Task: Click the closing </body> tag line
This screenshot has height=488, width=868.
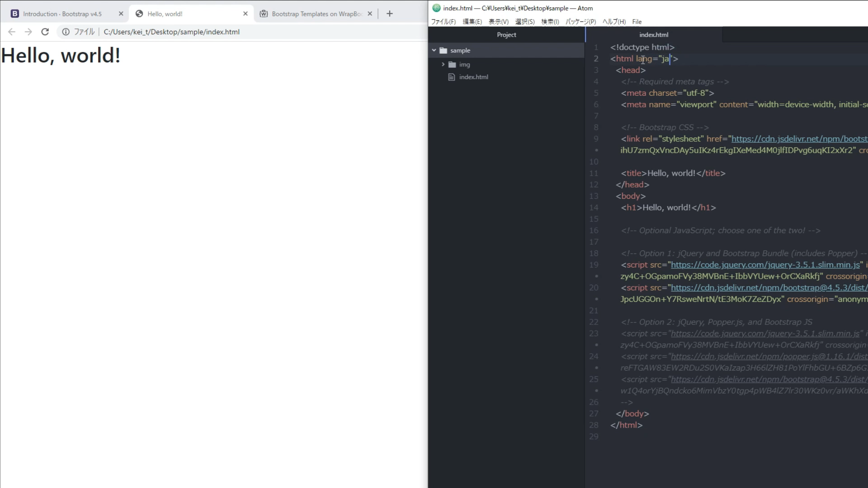Action: coord(632,413)
